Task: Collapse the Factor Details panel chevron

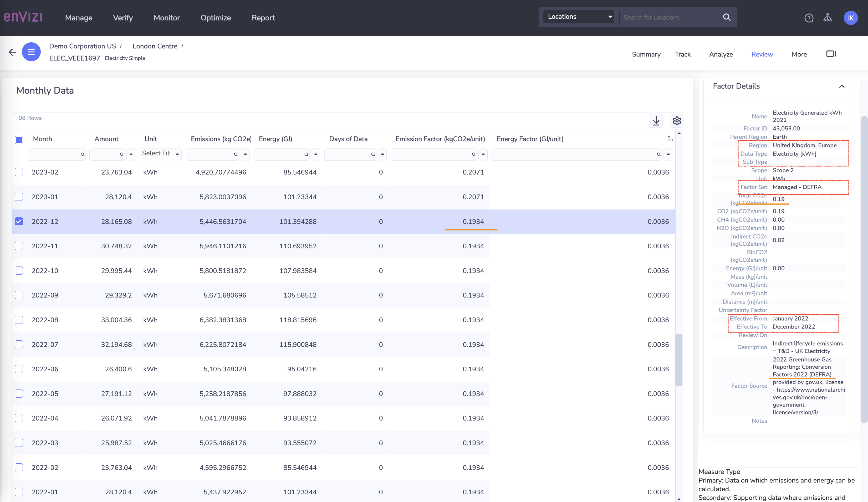Action: click(x=842, y=86)
